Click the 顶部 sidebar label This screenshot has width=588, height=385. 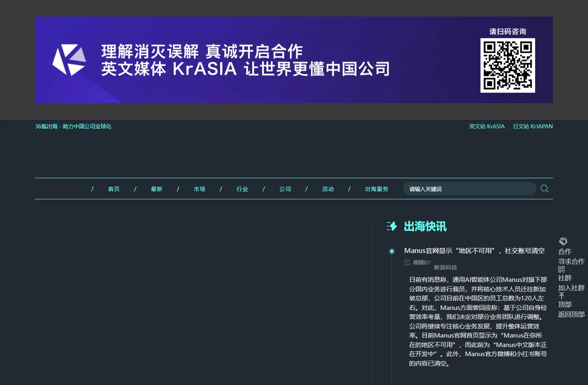565,304
